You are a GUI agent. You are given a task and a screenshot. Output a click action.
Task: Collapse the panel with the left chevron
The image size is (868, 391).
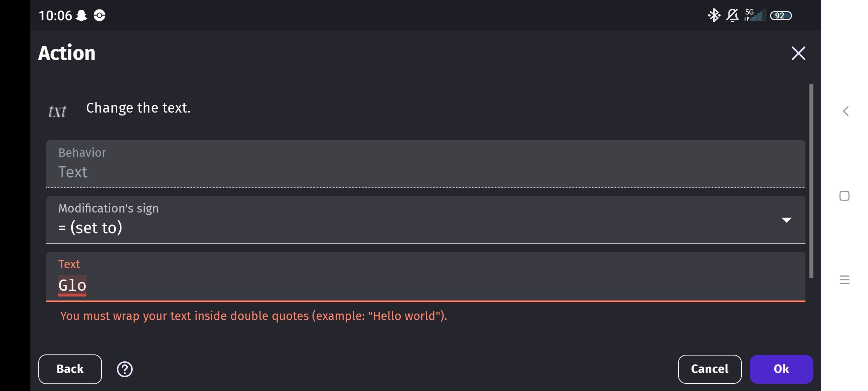pyautogui.click(x=846, y=111)
